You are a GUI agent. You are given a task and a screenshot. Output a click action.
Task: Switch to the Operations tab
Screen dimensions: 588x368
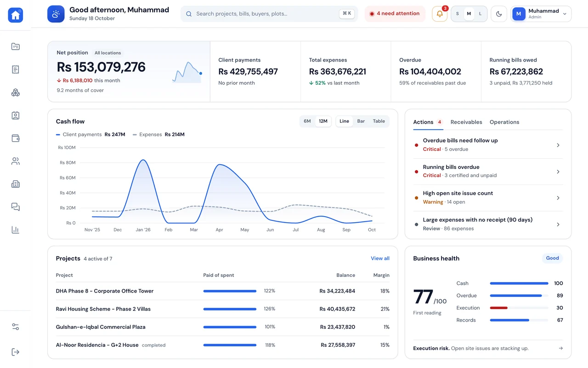504,122
